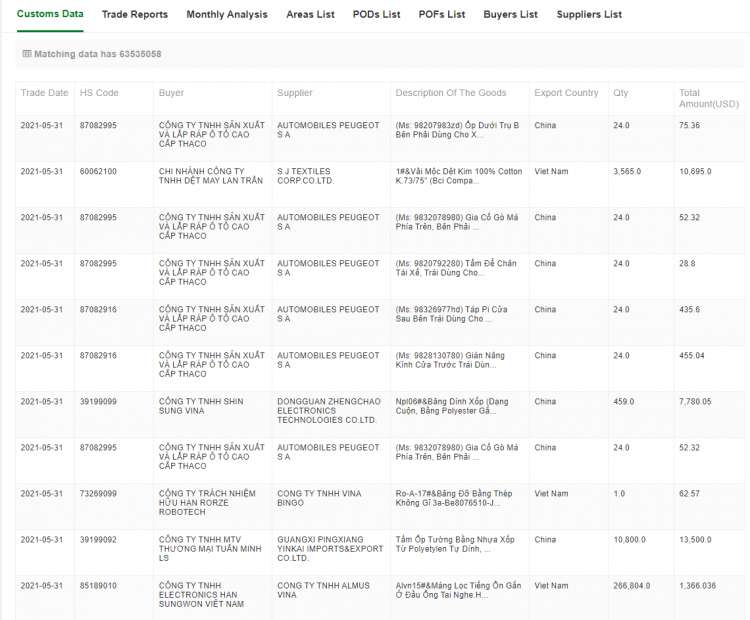Click the (Ms: 98207983zd) Ốp Dưới Trụ B description
Screen dimensions: 750x620
coord(457,130)
